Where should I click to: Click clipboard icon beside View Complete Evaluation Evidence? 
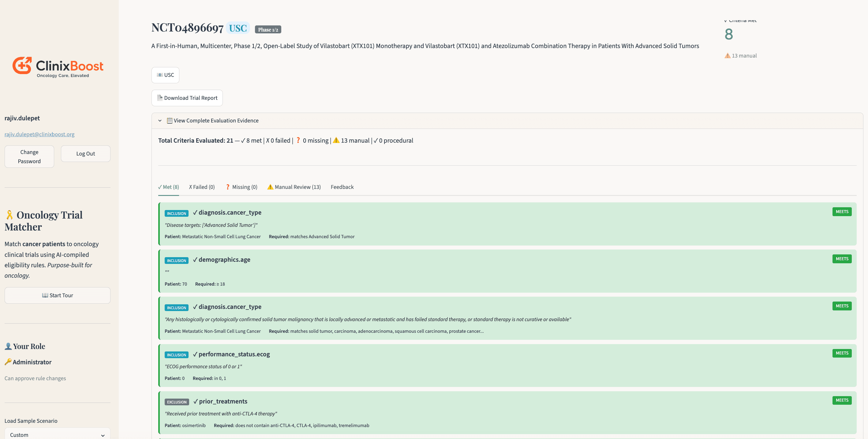point(170,121)
